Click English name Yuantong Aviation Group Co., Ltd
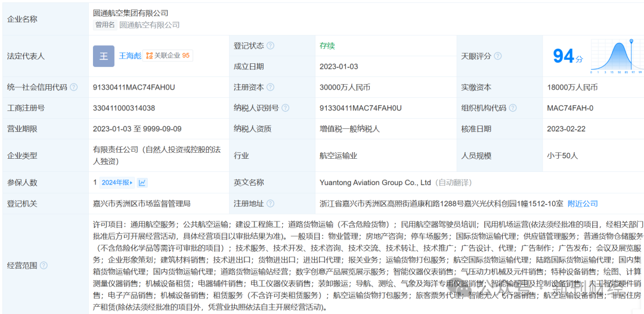 pyautogui.click(x=375, y=183)
